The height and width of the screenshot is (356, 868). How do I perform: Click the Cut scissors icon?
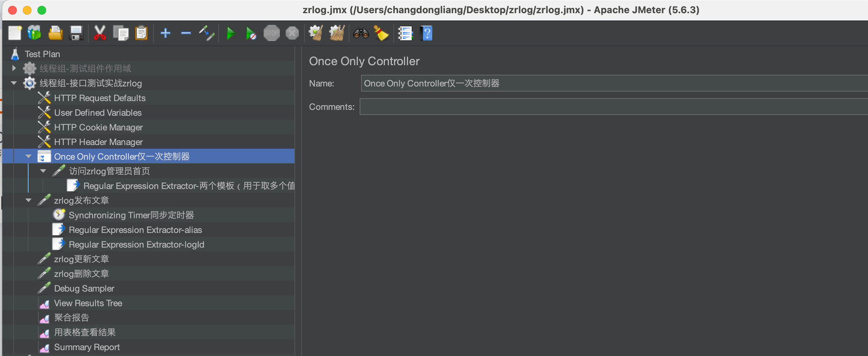(100, 33)
